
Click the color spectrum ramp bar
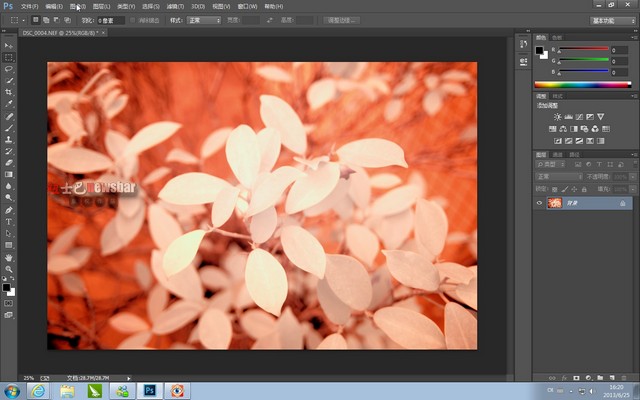click(585, 84)
